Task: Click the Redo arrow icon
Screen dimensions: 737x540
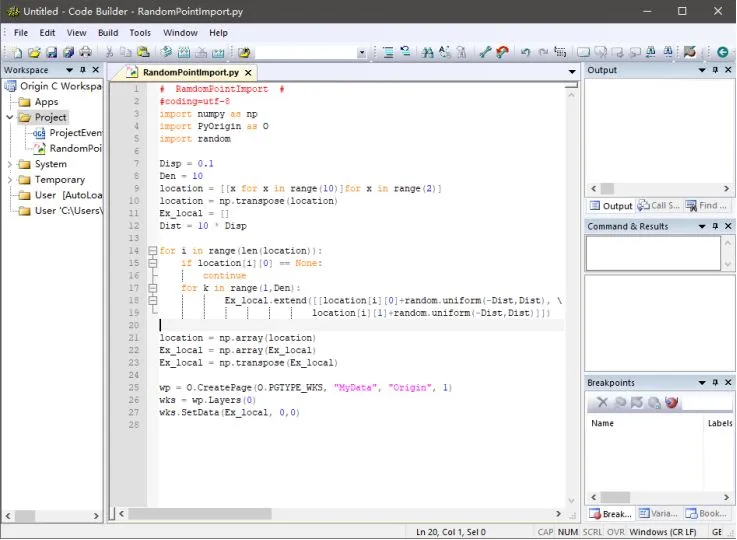Action: 543,52
